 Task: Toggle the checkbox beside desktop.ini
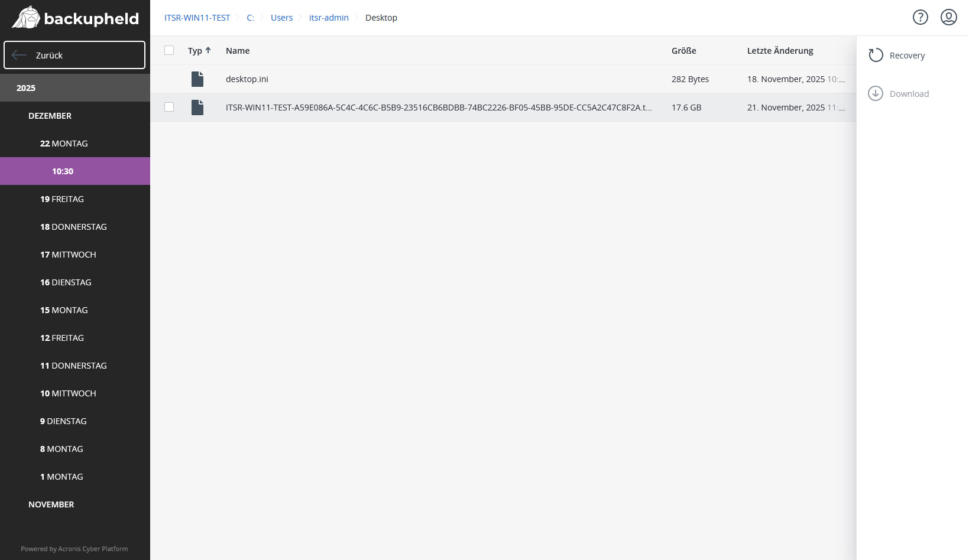click(x=169, y=79)
